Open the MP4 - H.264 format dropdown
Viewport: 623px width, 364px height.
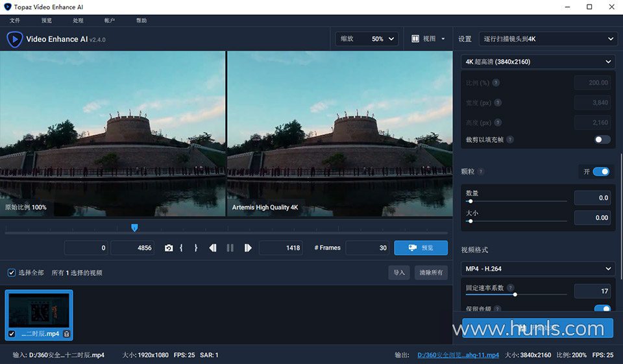pos(537,269)
